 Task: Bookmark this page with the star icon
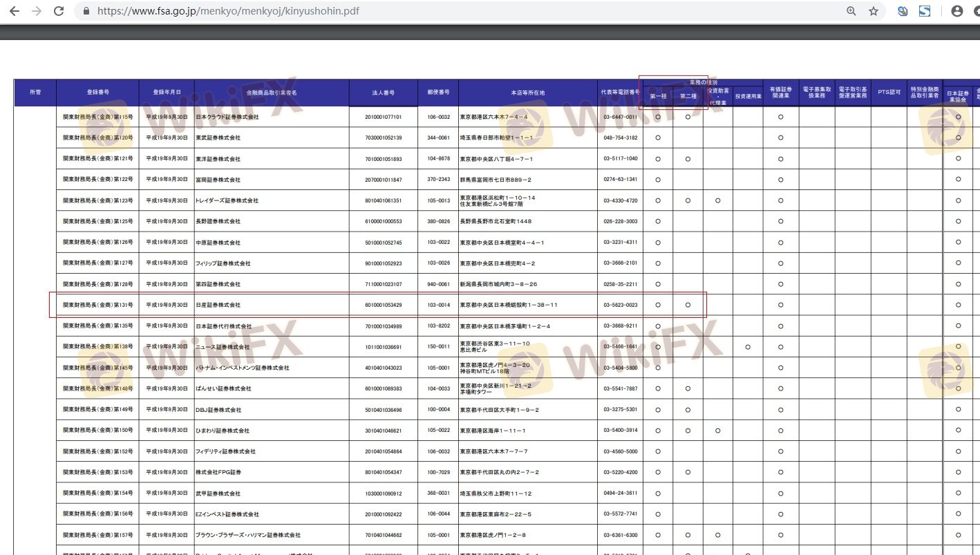click(874, 11)
